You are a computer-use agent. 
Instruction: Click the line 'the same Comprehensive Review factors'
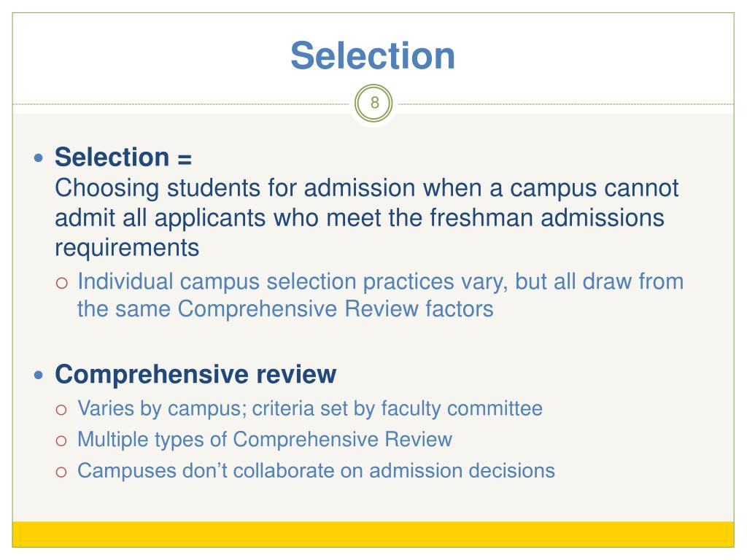[285, 309]
